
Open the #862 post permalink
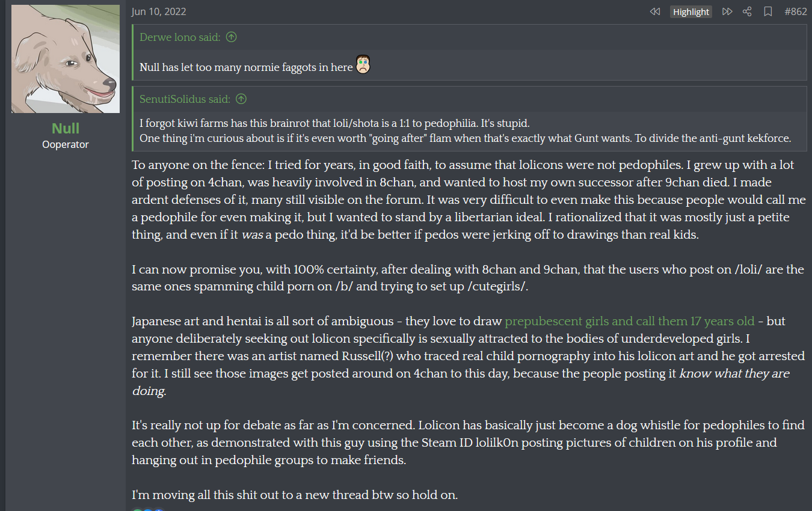796,11
